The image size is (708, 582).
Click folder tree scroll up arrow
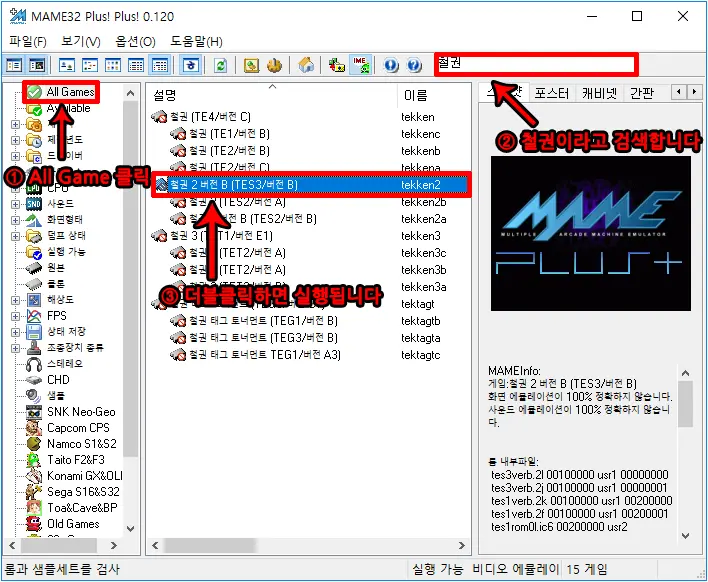pos(130,93)
